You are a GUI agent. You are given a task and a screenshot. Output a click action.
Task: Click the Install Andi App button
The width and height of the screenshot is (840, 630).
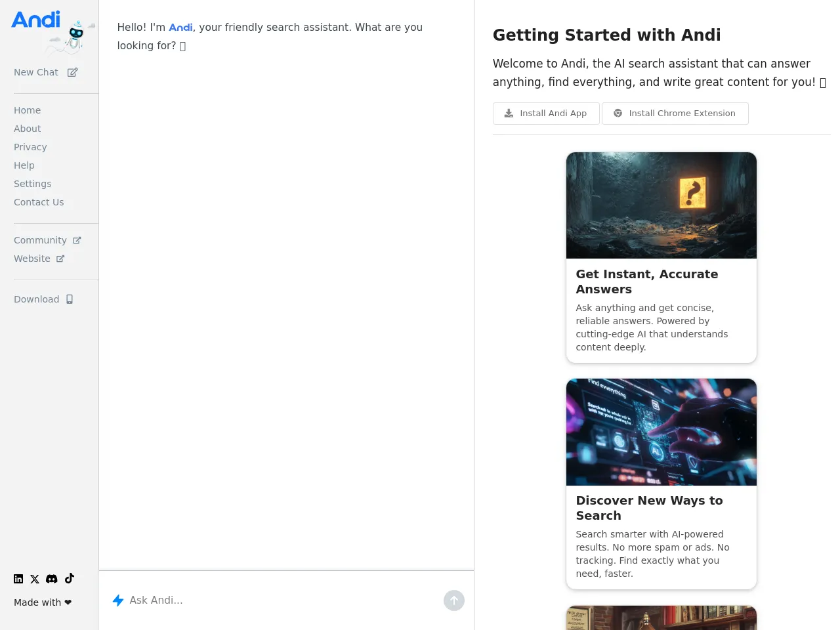tap(545, 114)
